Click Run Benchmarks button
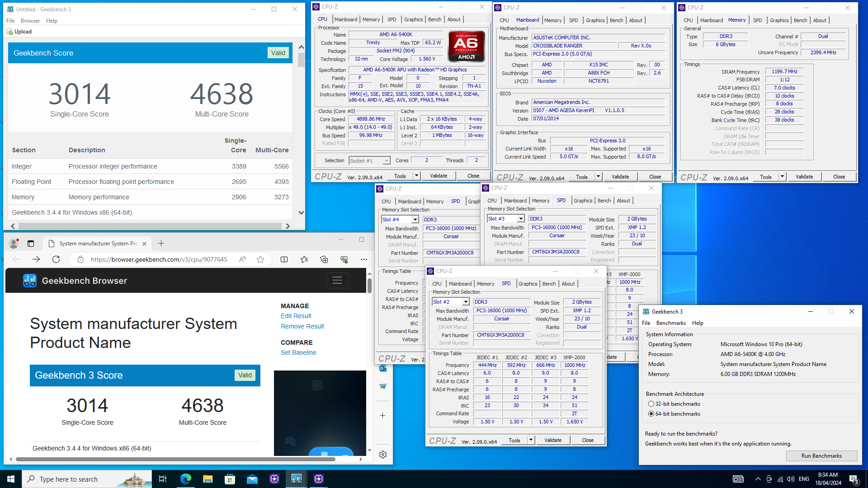868x488 pixels. pos(821,456)
